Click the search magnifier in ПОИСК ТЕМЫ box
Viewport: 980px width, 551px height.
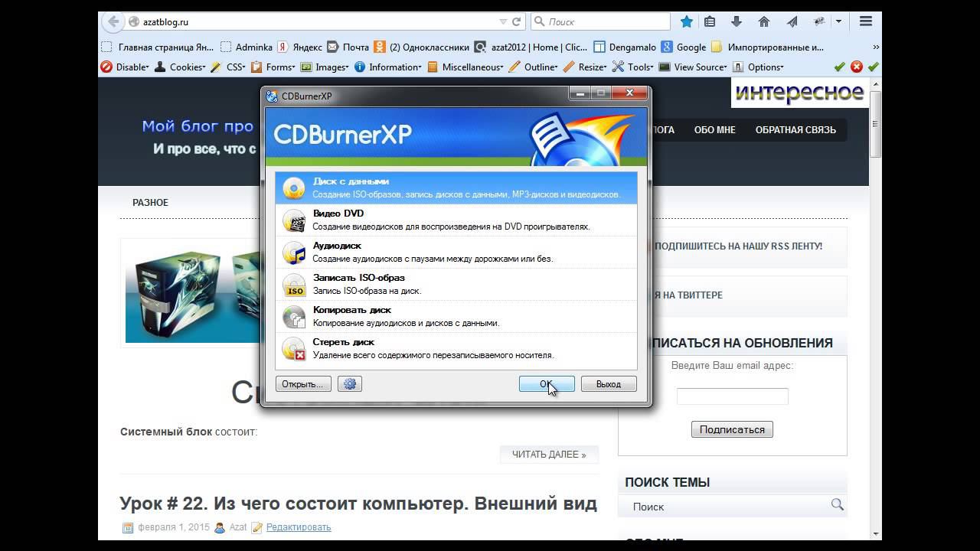click(x=837, y=504)
